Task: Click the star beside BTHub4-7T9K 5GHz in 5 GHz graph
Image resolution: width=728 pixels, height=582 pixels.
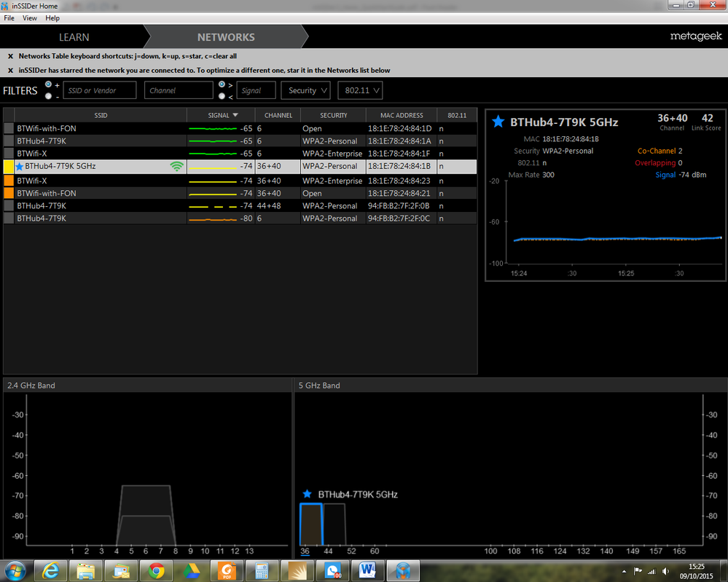Action: (x=307, y=494)
